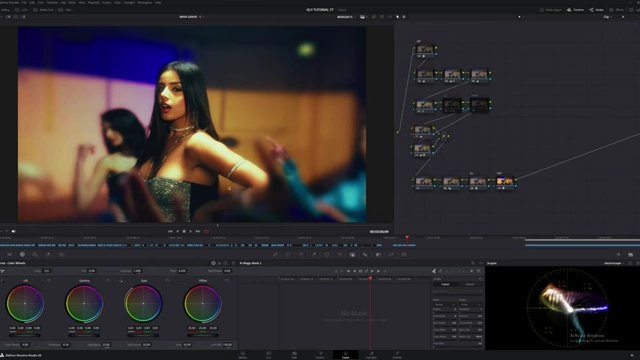Open the Motion Effects palette icon

(61, 254)
